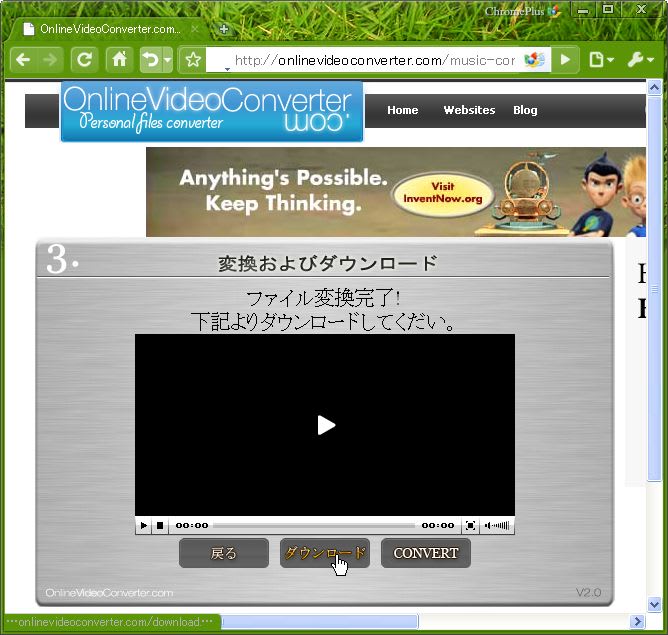Click large play arrow on video
This screenshot has height=635, width=668.
pos(325,425)
